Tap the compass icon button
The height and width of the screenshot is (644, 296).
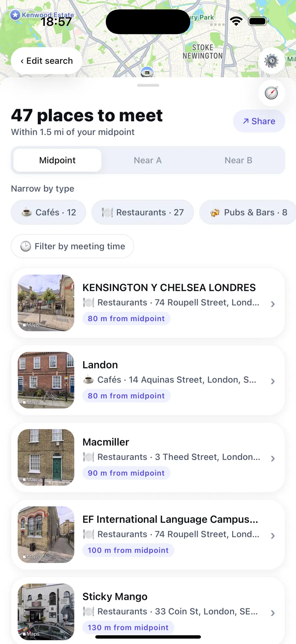click(271, 93)
